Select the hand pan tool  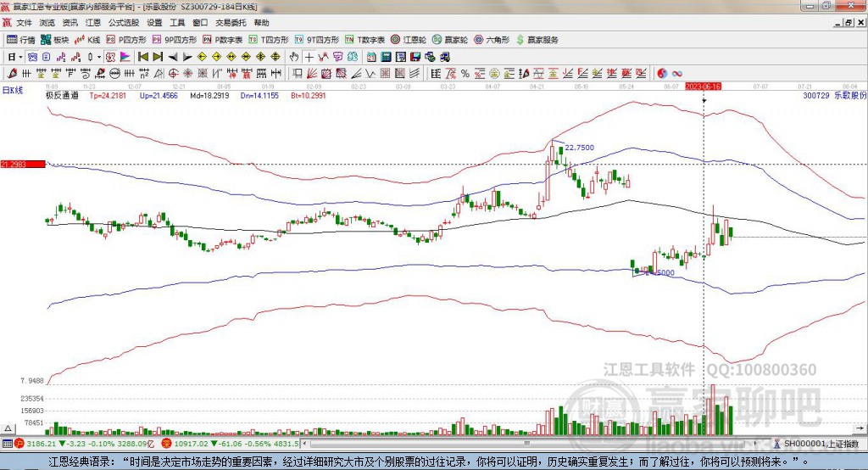tap(294, 57)
